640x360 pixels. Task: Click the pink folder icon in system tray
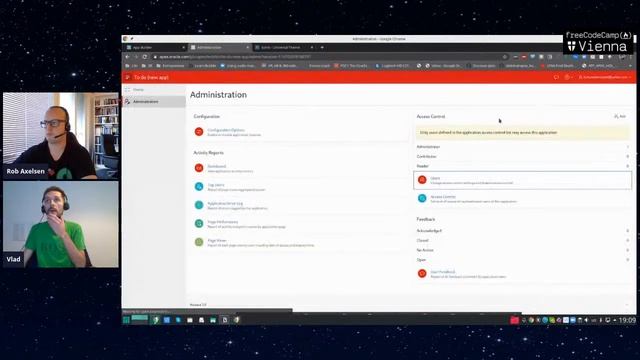514,320
